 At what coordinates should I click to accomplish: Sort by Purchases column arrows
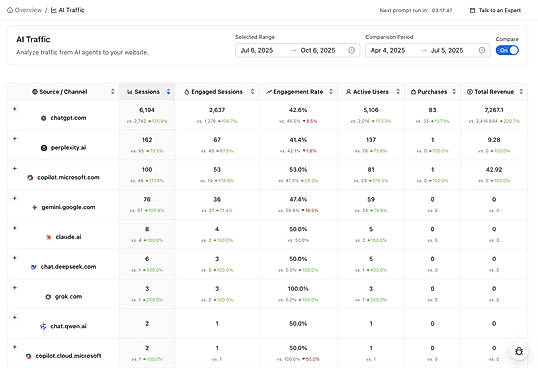[x=454, y=92]
